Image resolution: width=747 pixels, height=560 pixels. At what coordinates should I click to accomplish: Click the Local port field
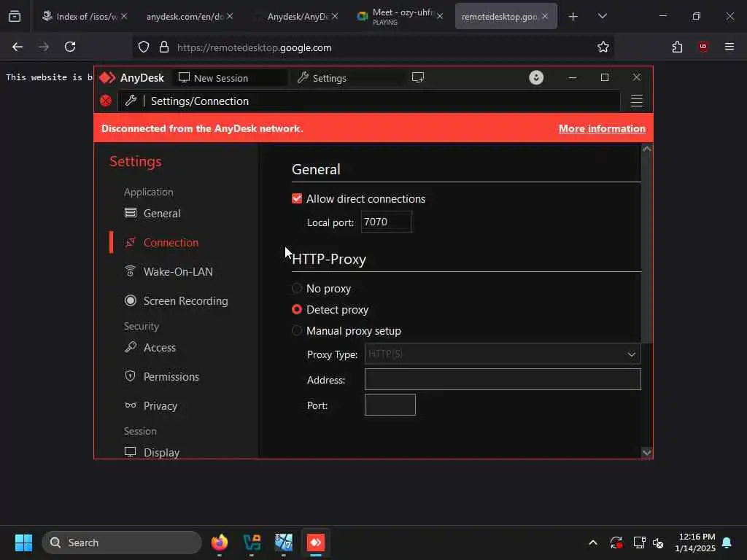pos(387,222)
